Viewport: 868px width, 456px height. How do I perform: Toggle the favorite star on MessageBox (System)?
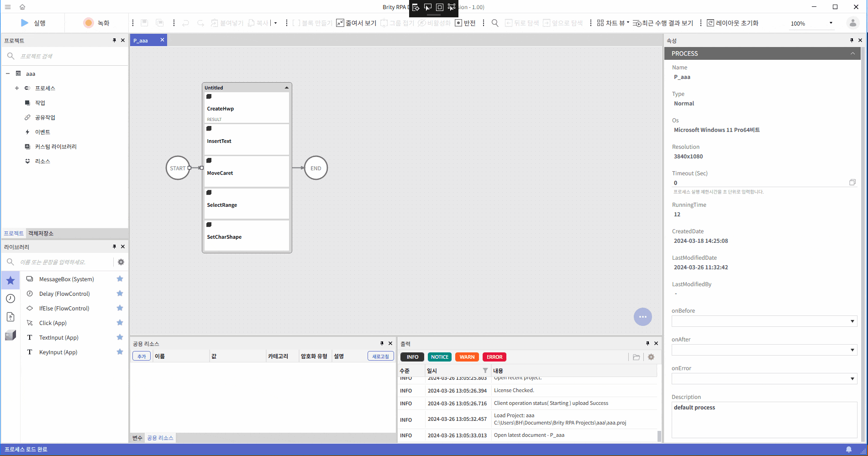[120, 278]
